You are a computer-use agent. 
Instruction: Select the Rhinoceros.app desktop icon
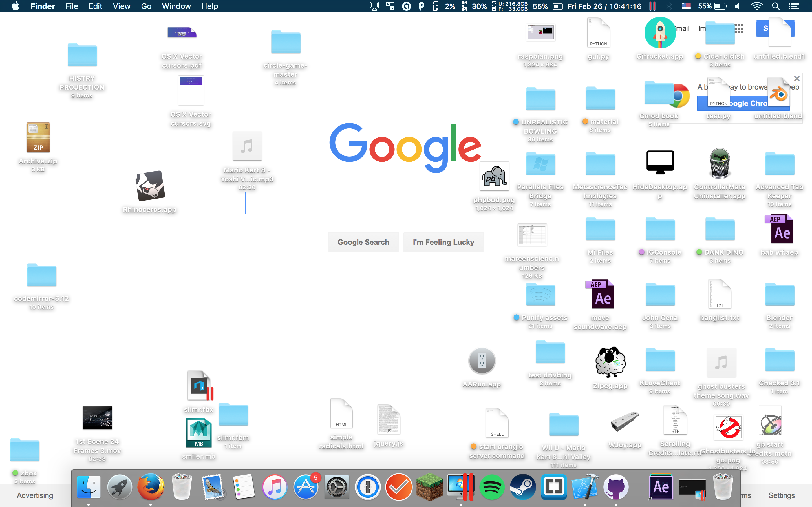[150, 186]
